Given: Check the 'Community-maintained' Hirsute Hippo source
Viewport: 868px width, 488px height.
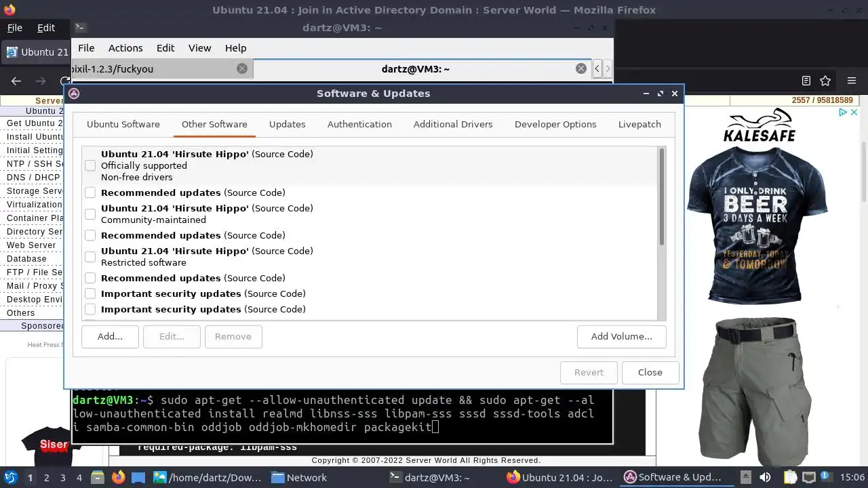Looking at the screenshot, I should coord(90,214).
